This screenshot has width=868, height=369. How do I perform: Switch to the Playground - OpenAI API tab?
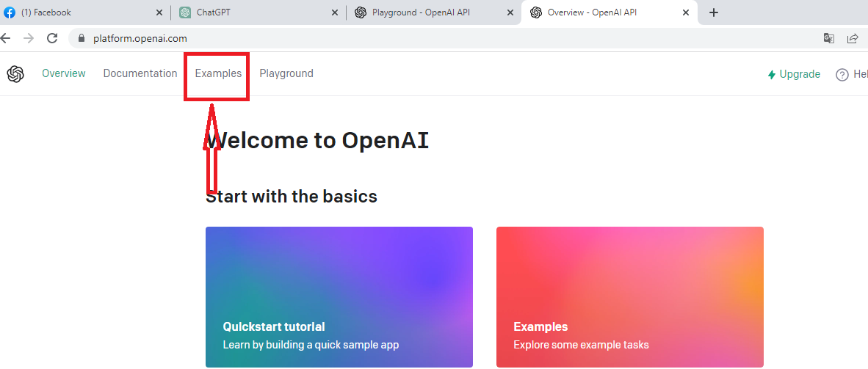(433, 12)
